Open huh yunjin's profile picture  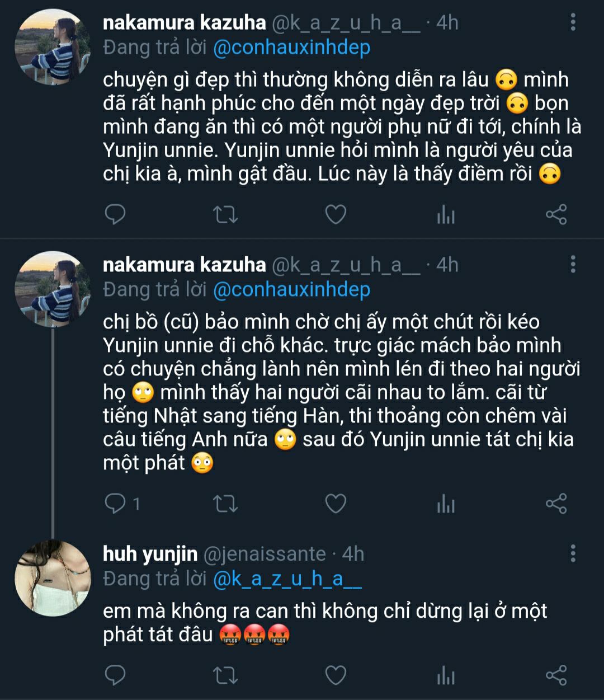click(52, 578)
